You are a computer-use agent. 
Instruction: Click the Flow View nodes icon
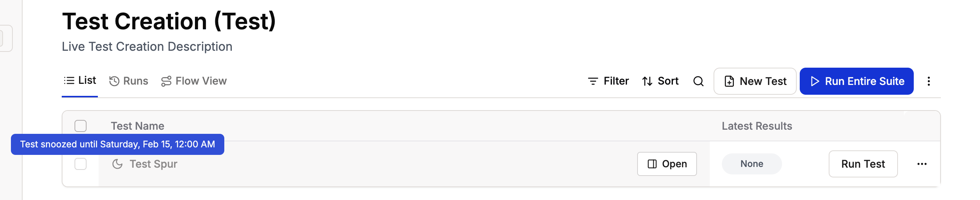pos(166,81)
